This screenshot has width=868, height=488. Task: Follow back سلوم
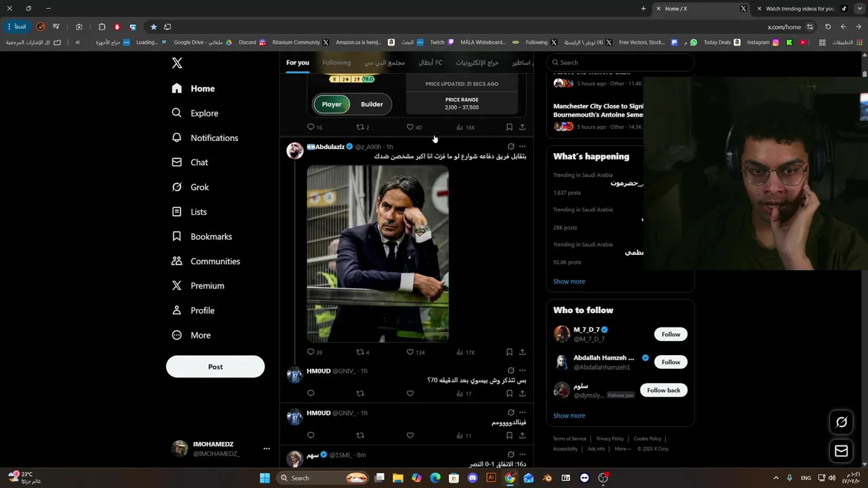[x=663, y=390]
